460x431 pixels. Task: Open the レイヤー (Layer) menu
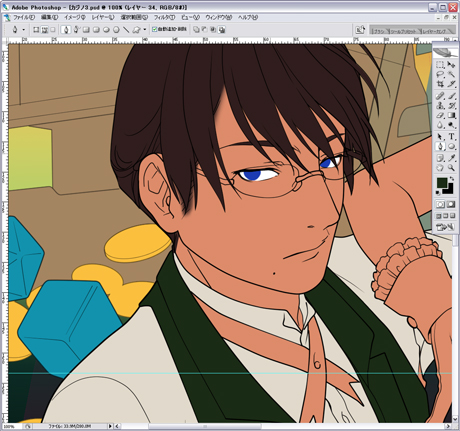pyautogui.click(x=103, y=17)
